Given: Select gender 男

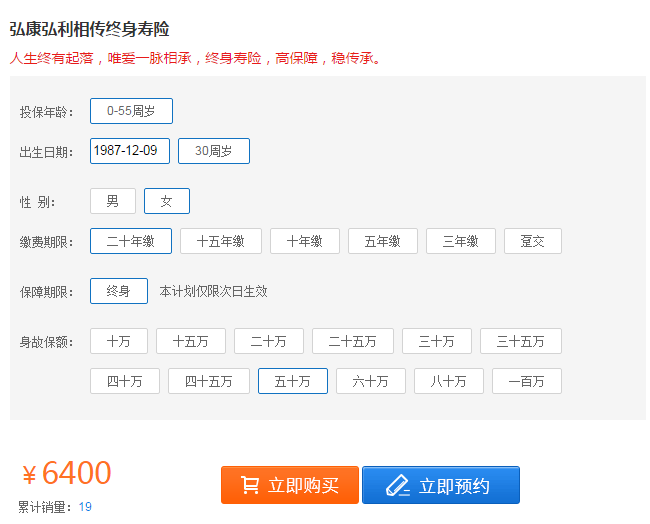Looking at the screenshot, I should (x=113, y=201).
